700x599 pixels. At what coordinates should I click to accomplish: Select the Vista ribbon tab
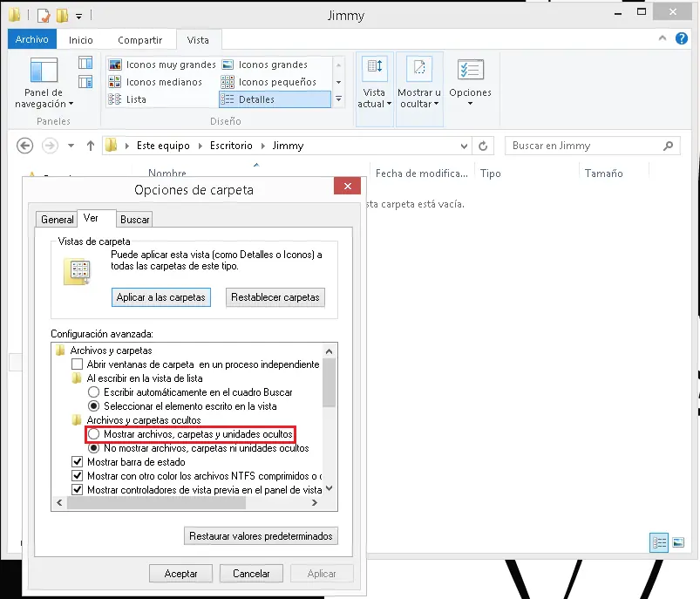tap(198, 40)
